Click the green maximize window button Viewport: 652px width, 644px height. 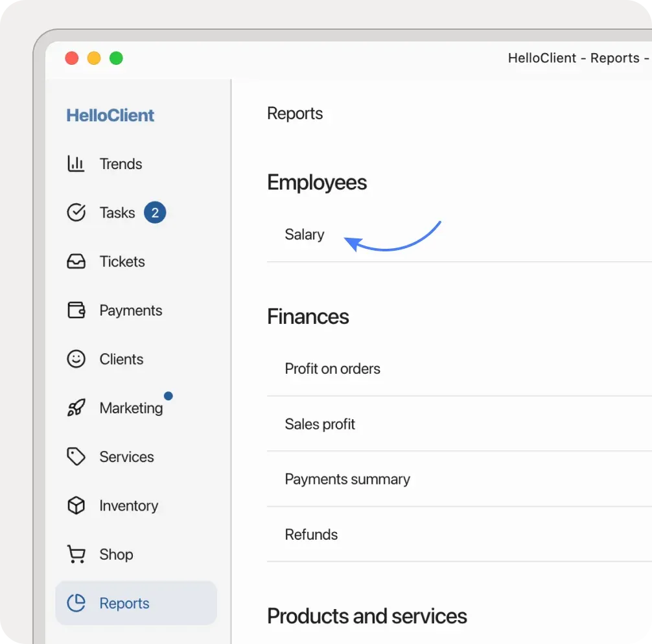pos(116,58)
